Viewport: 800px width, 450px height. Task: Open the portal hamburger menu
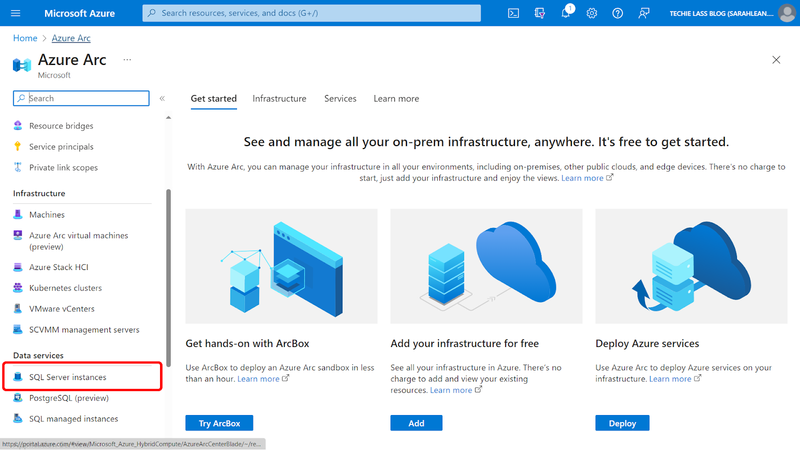point(15,13)
